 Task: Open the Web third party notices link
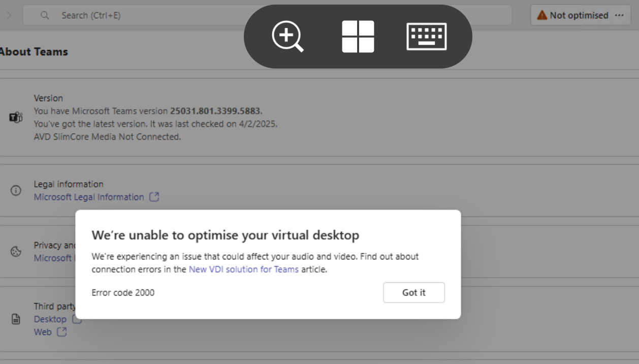point(43,332)
